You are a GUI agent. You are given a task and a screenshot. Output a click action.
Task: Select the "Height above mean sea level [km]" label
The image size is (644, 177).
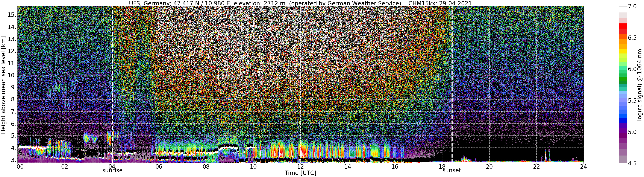point(3,85)
